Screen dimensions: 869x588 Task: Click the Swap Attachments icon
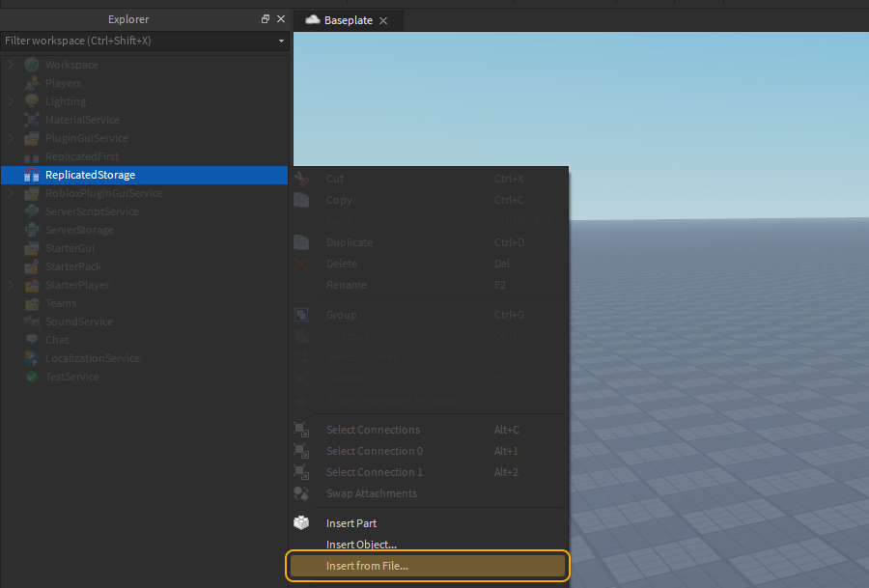tap(301, 493)
